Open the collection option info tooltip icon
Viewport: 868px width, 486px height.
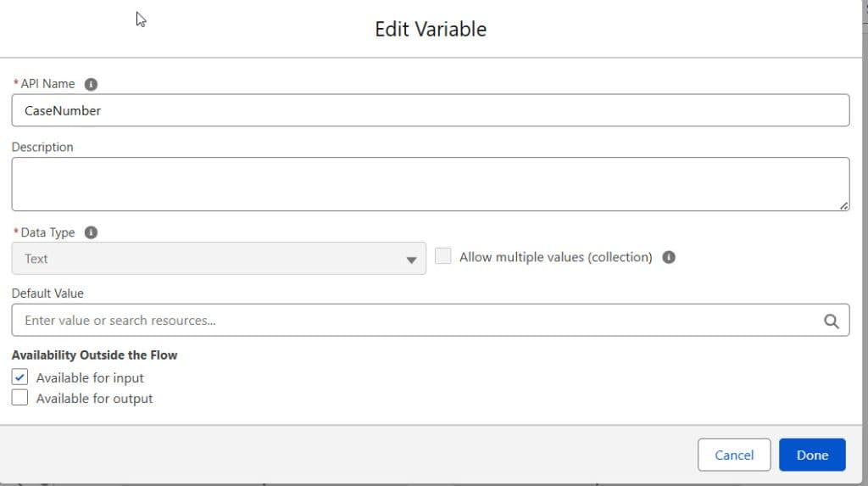coord(669,257)
